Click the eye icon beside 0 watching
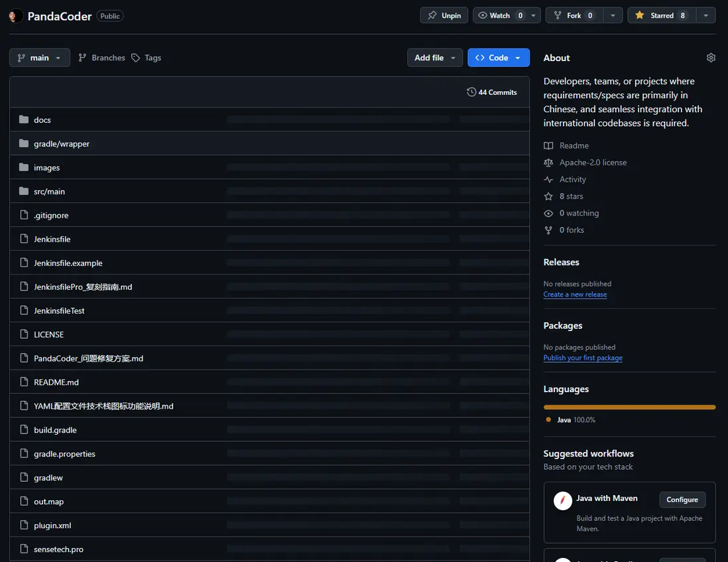 [548, 213]
